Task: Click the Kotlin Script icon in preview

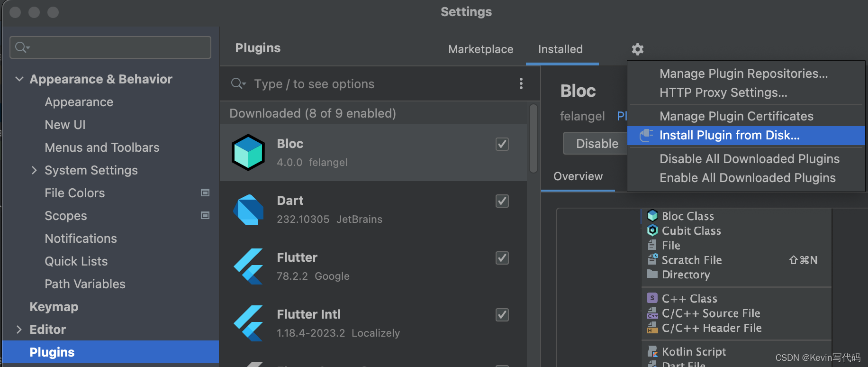Action: pyautogui.click(x=652, y=351)
